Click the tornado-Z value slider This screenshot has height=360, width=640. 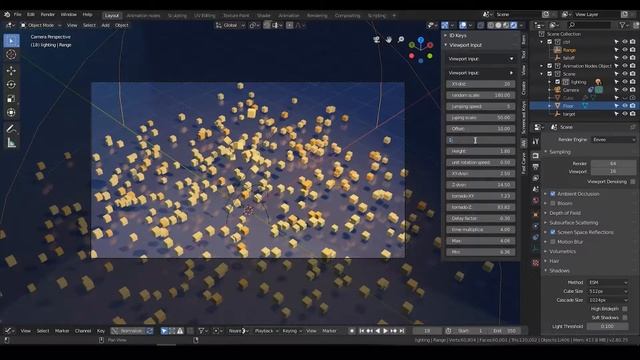(x=480, y=207)
